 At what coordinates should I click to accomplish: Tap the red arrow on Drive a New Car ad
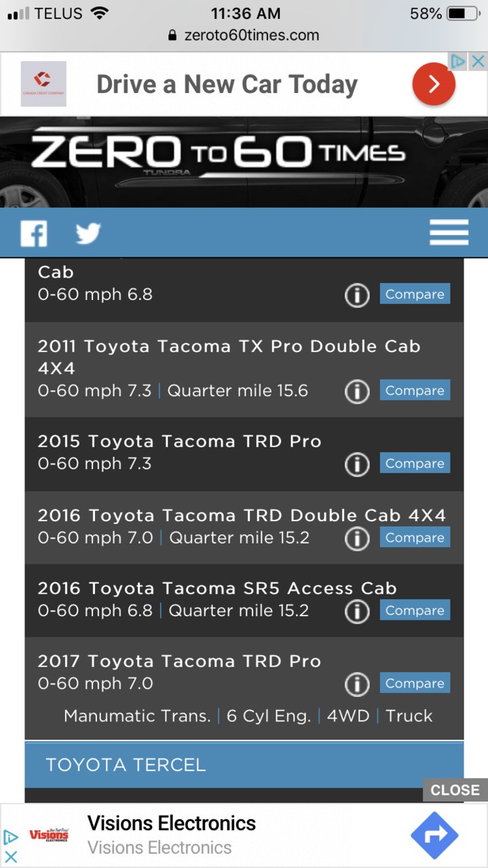click(434, 84)
